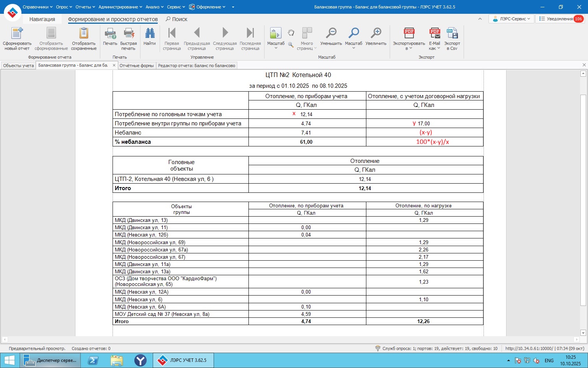This screenshot has height=368, width=588.
Task: Select the hand pan tool
Action: pyautogui.click(x=291, y=33)
